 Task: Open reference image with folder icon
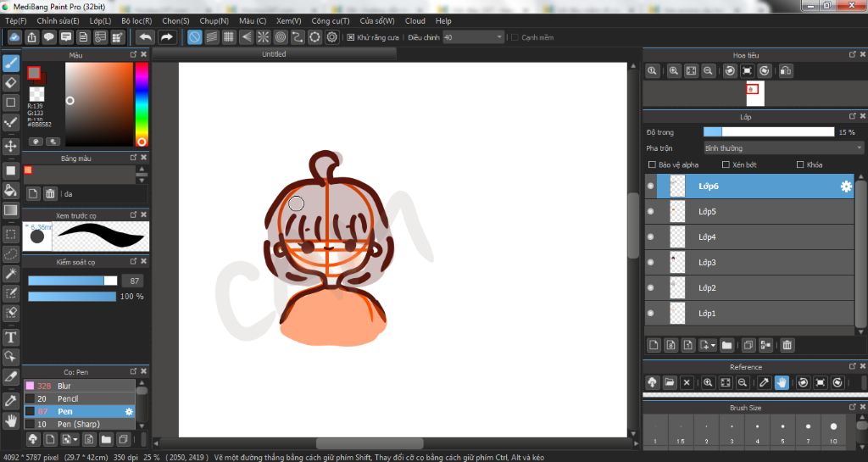670,382
